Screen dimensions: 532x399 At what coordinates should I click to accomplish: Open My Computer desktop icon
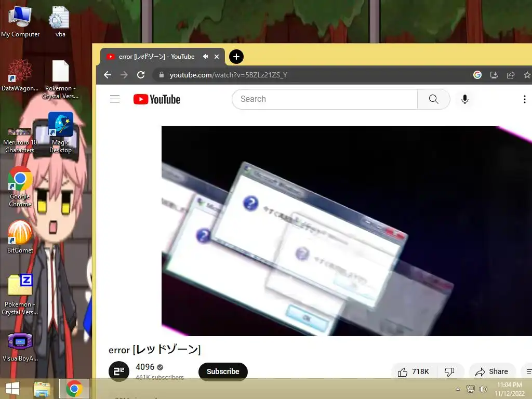[x=20, y=21]
